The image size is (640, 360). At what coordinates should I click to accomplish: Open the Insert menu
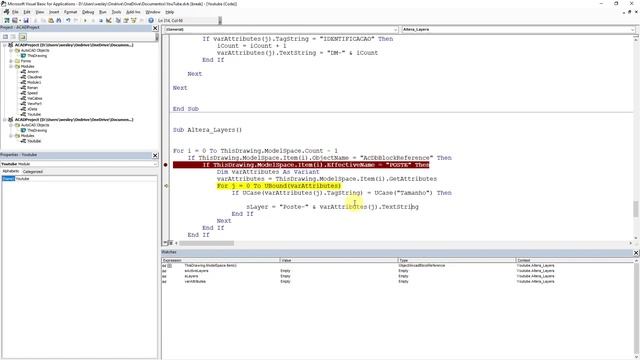[54, 12]
